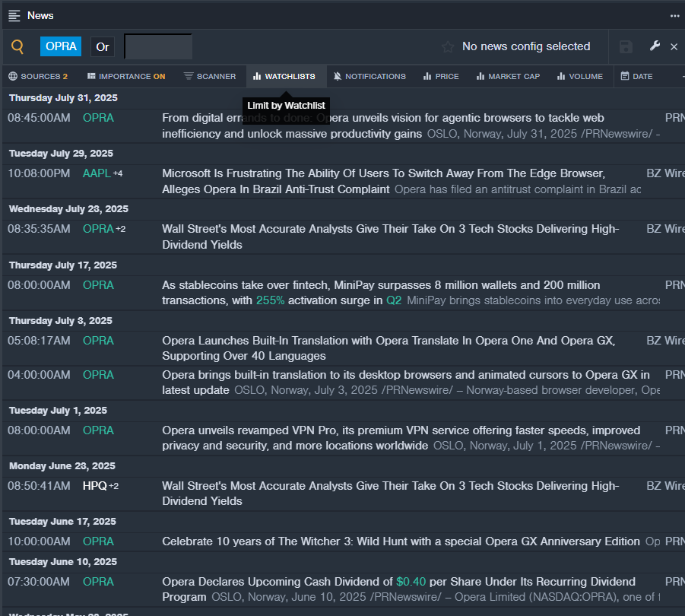The height and width of the screenshot is (616, 685).
Task: Open the Price filter
Action: click(x=441, y=77)
